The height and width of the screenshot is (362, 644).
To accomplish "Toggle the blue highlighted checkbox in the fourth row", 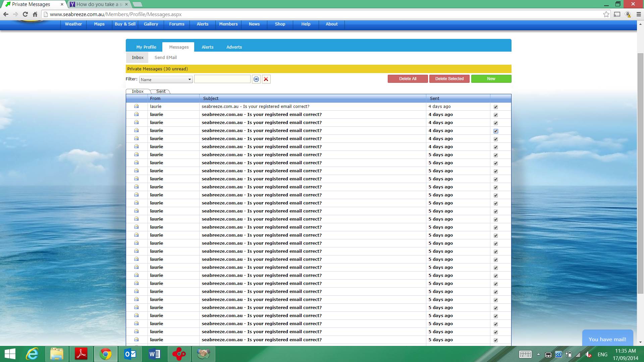I will point(496,131).
